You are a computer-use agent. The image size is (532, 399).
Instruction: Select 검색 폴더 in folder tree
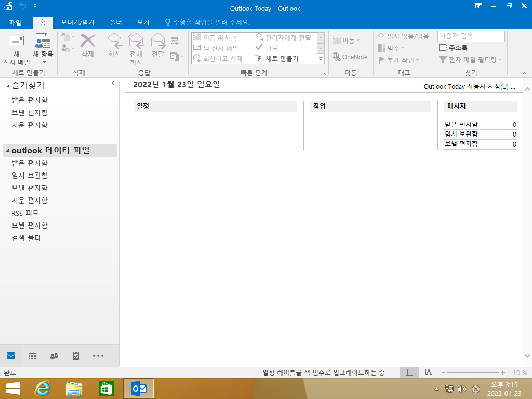[x=26, y=238]
